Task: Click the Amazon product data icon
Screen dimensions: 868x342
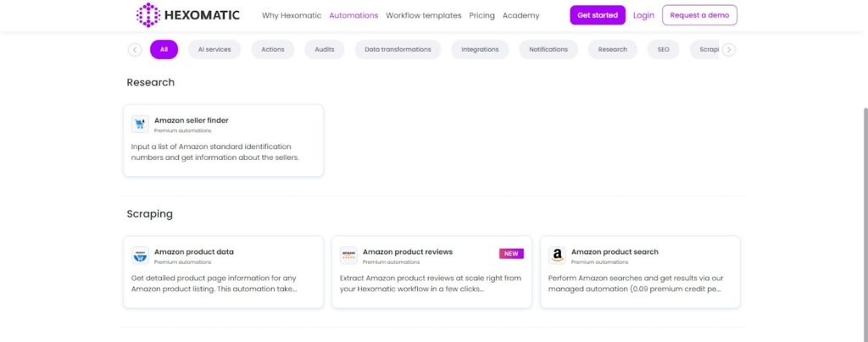Action: (140, 256)
